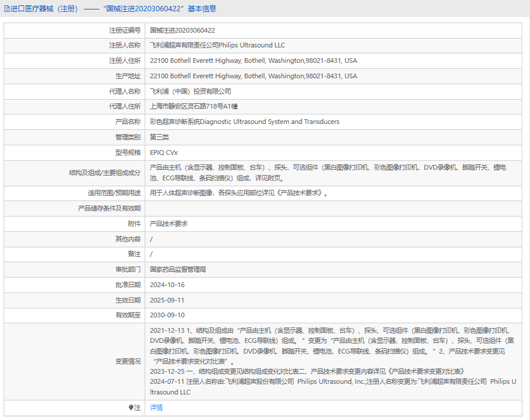This screenshot has width=530, height=420.
Task: Click the document icon beside the page title
Action: 7,9
